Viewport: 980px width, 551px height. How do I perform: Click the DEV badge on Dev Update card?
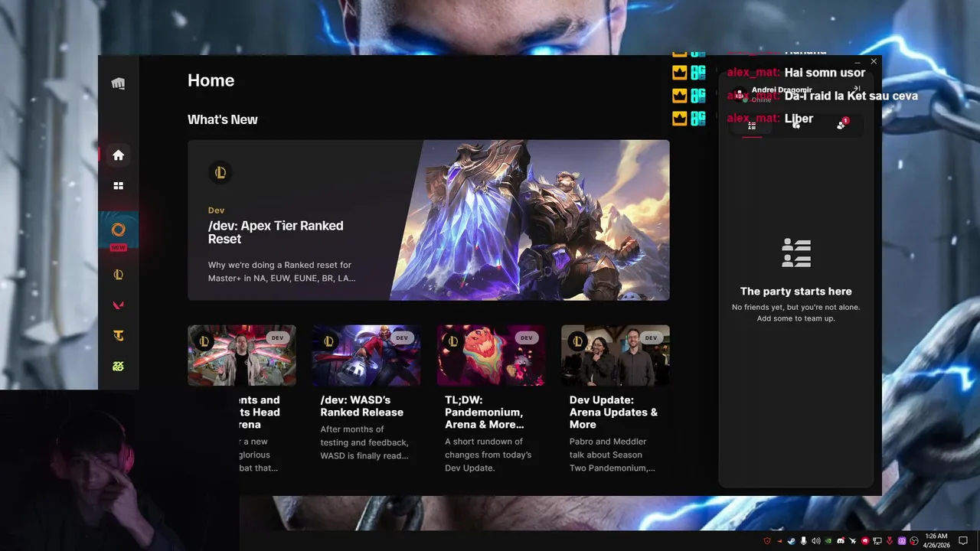tap(651, 337)
